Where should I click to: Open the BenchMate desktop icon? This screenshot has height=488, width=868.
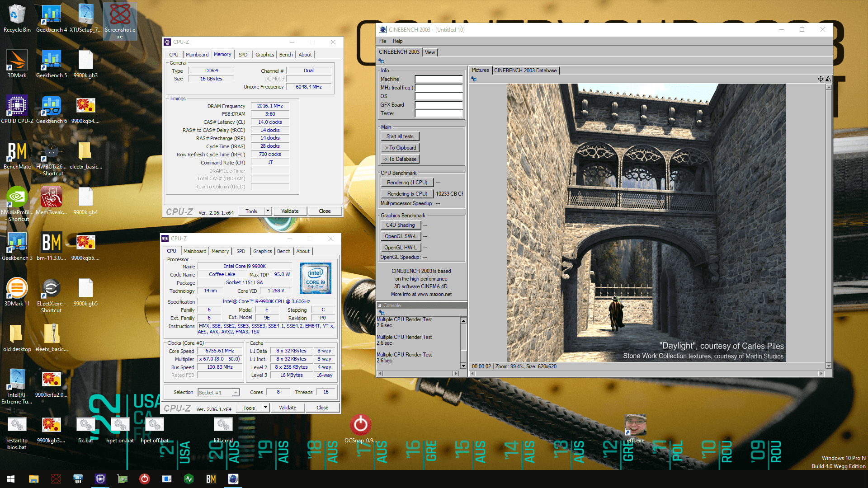point(17,155)
